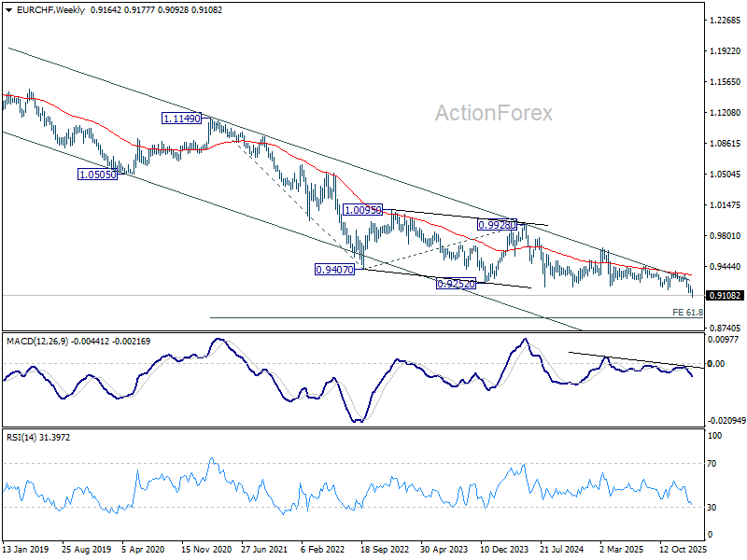This screenshot has height=560, width=747.
Task: Click the 6 Feb 2022 date label
Action: click(322, 550)
